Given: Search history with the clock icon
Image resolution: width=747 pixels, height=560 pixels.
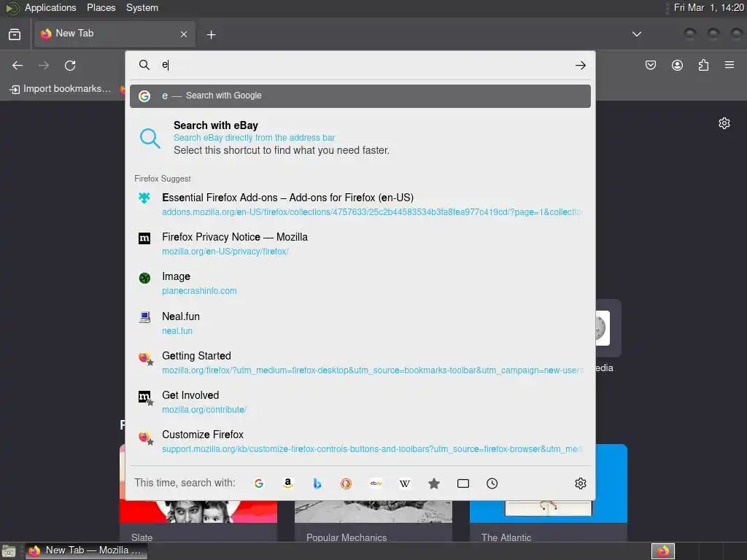Looking at the screenshot, I should pos(492,483).
